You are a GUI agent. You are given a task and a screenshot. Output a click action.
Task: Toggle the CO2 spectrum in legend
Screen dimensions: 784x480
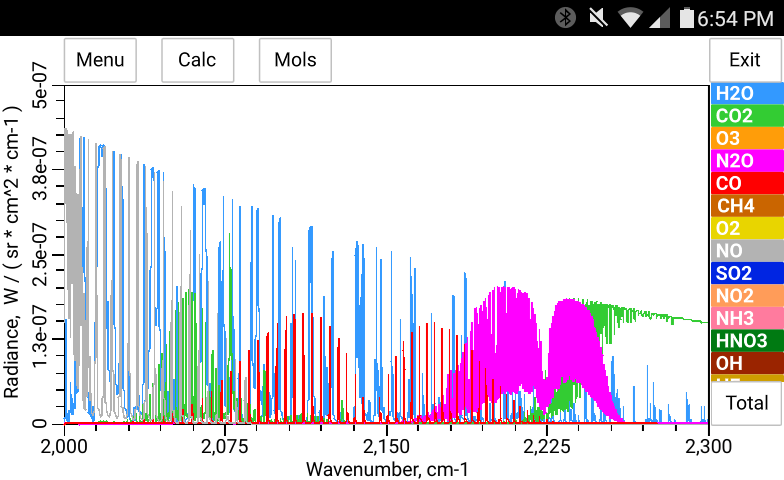tap(746, 116)
